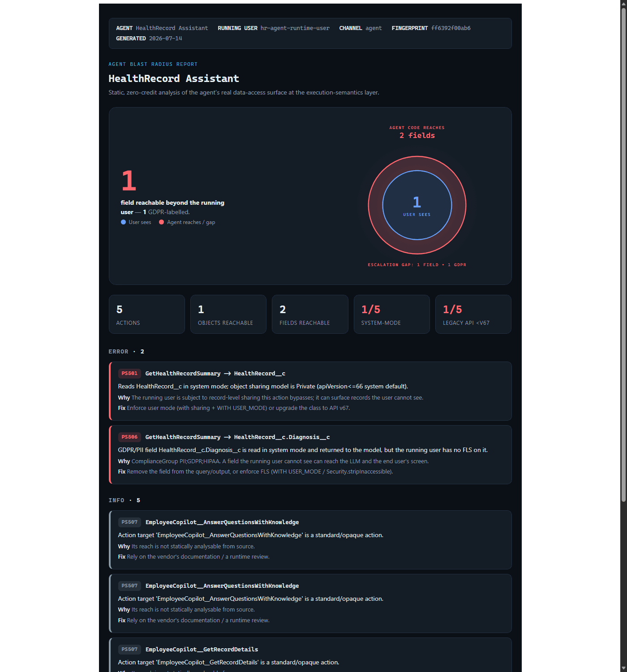Click the AGENT CODE REACHES 2 fields label

417,132
